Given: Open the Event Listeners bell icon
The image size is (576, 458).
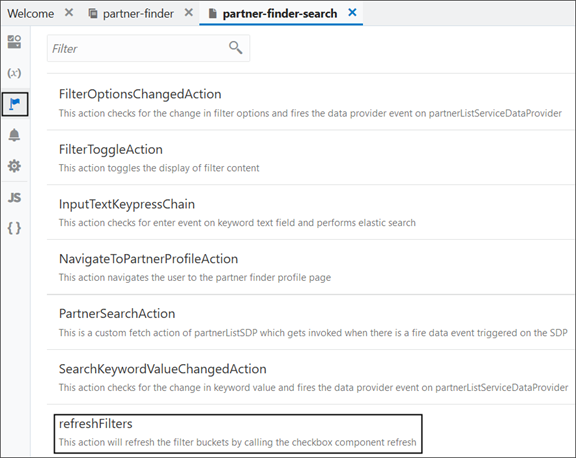Looking at the screenshot, I should (14, 135).
